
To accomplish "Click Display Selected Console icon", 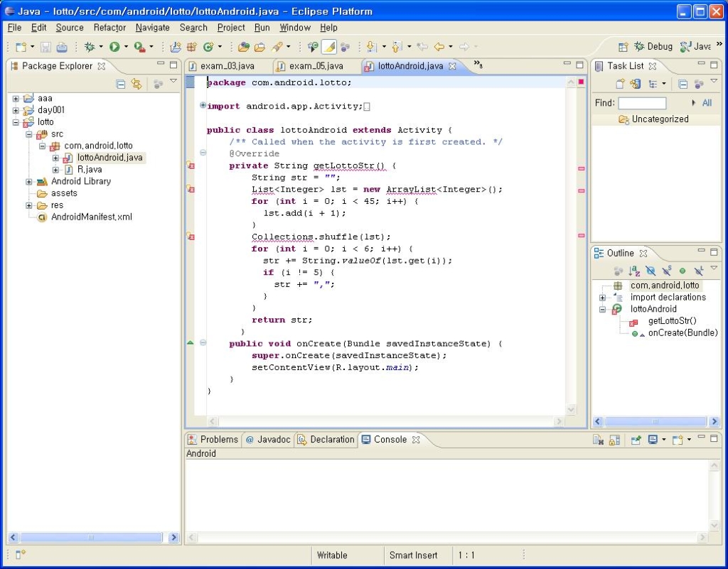I will tap(653, 440).
